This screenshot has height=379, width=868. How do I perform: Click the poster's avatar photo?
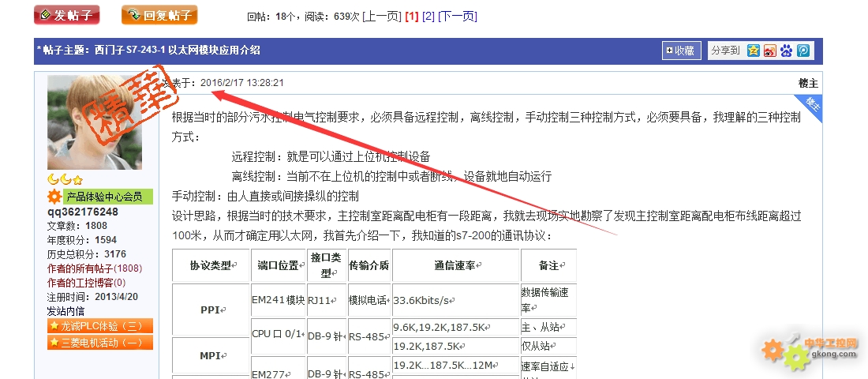[x=95, y=122]
